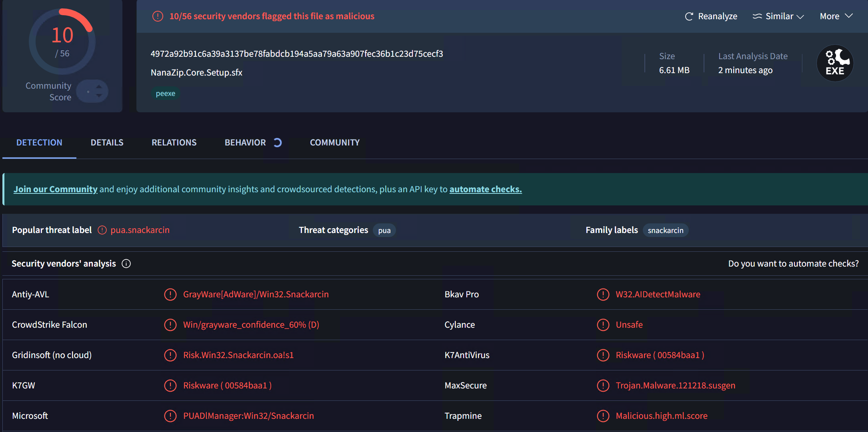Click alert icon beside Microsoft detection result

170,416
